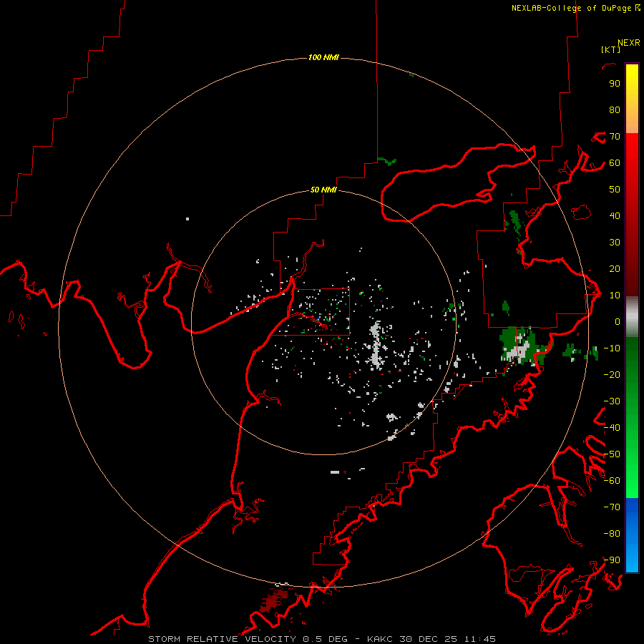Click the 0 value on velocity scale
The width and height of the screenshot is (644, 644).
point(618,322)
